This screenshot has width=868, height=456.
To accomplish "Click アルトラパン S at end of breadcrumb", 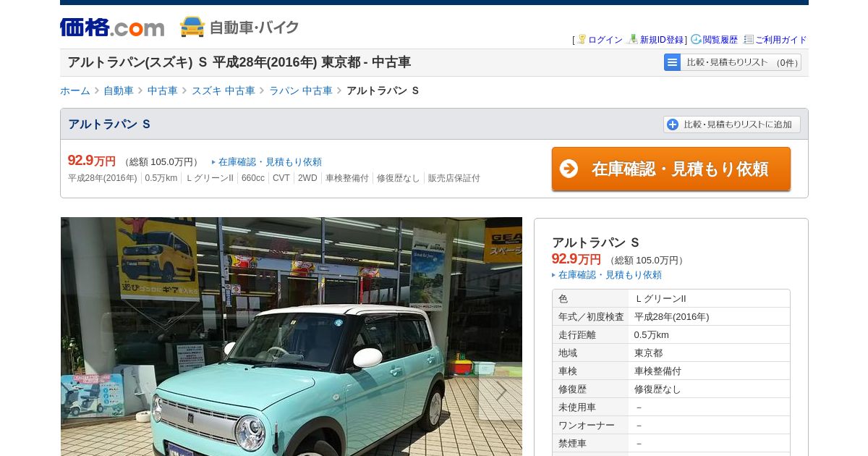I will click(x=383, y=90).
